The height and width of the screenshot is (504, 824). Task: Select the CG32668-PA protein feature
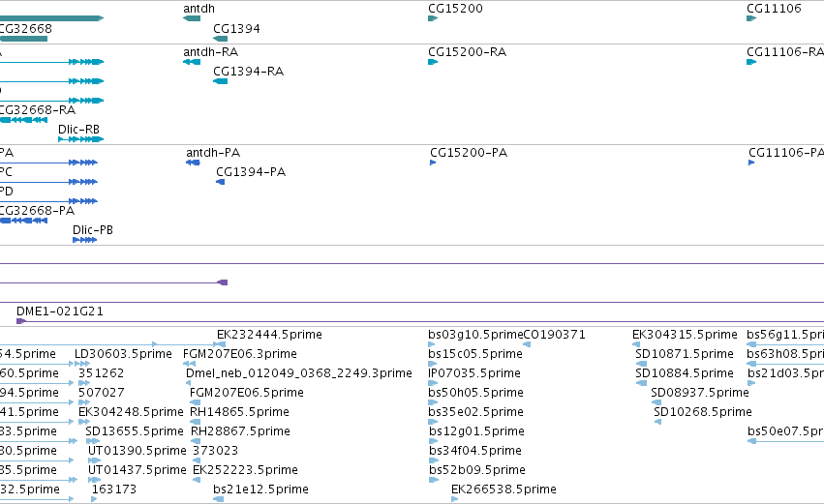23,221
